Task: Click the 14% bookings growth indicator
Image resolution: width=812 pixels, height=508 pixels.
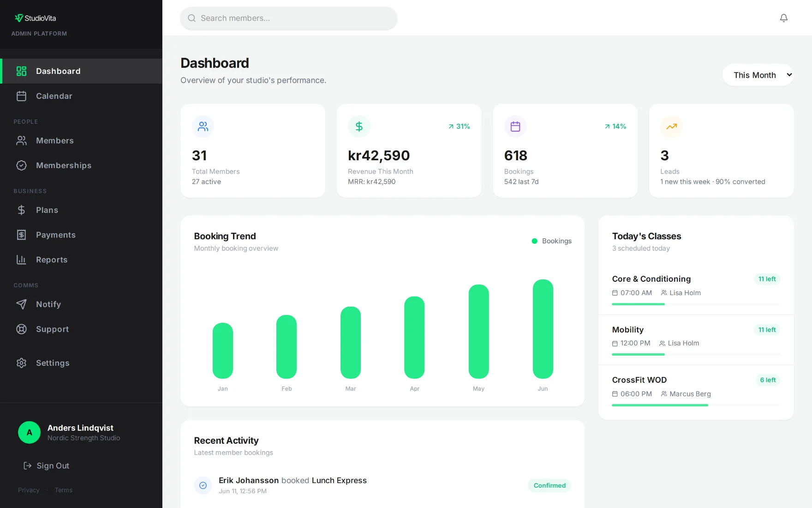Action: tap(615, 127)
